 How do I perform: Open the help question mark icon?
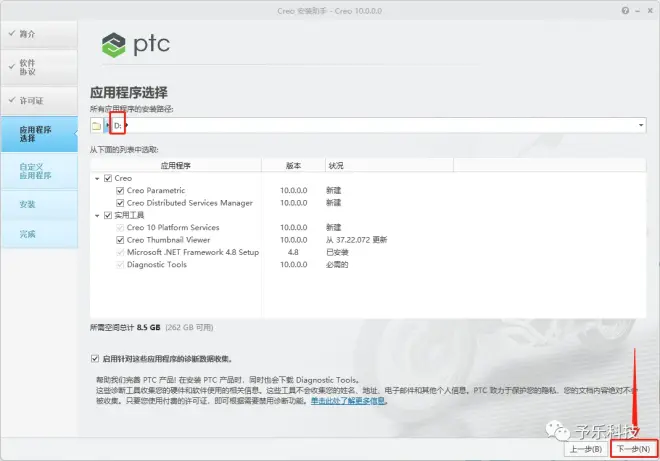click(625, 11)
